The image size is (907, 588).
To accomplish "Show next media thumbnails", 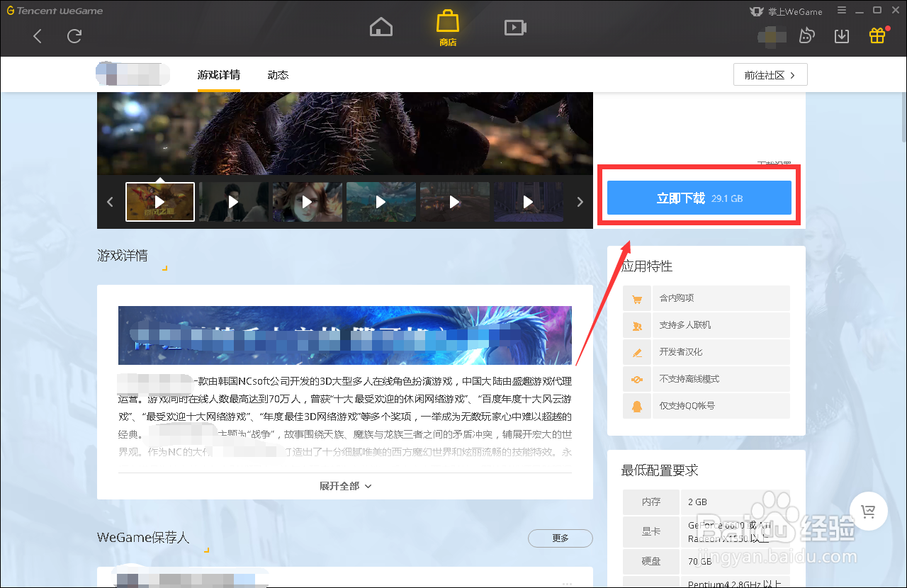I will (x=580, y=202).
